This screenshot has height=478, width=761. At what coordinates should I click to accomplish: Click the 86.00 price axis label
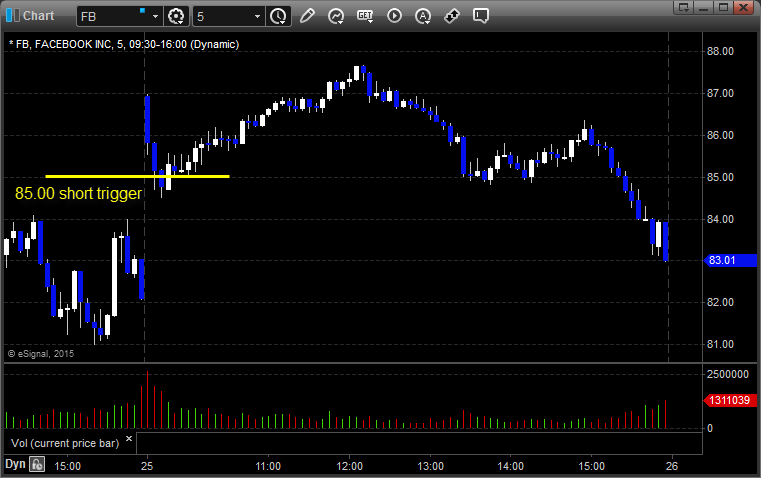pos(720,135)
